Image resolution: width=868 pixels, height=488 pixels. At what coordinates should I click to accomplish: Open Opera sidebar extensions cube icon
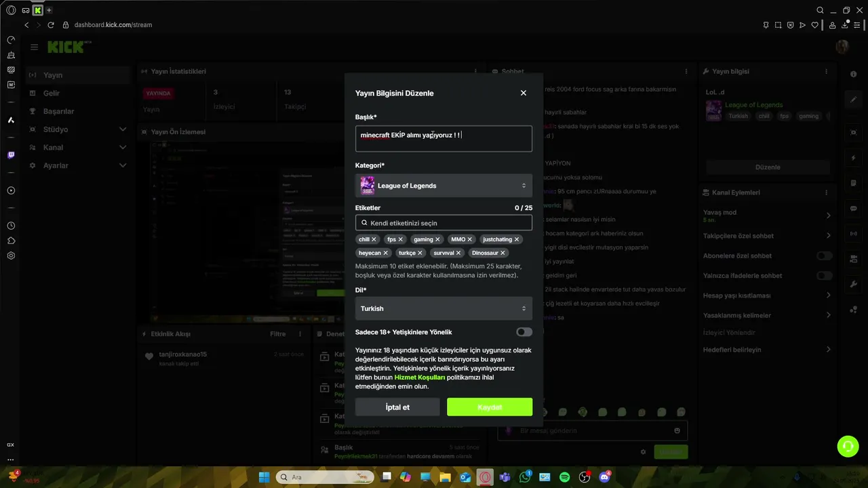click(x=11, y=241)
